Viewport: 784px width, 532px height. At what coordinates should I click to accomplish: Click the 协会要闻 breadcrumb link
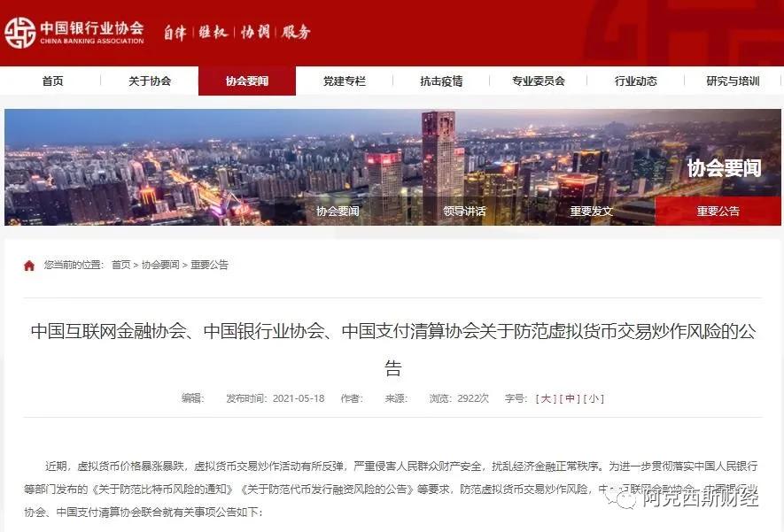[160, 265]
